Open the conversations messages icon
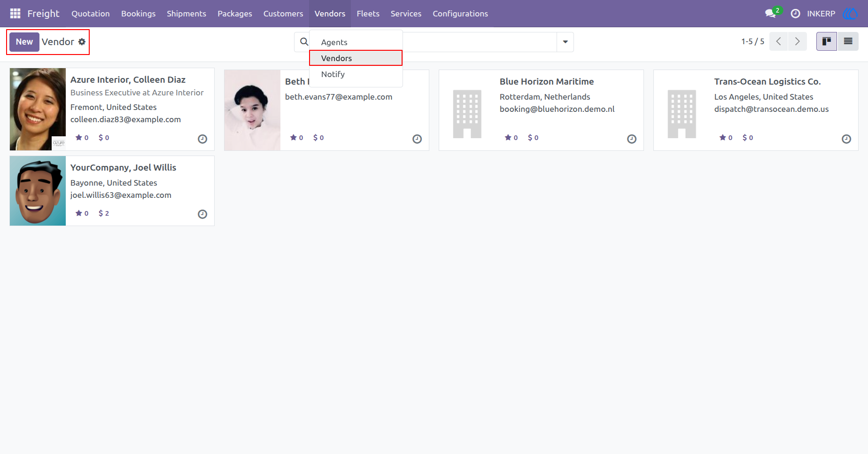Screen dimensions: 868x454 tap(770, 14)
